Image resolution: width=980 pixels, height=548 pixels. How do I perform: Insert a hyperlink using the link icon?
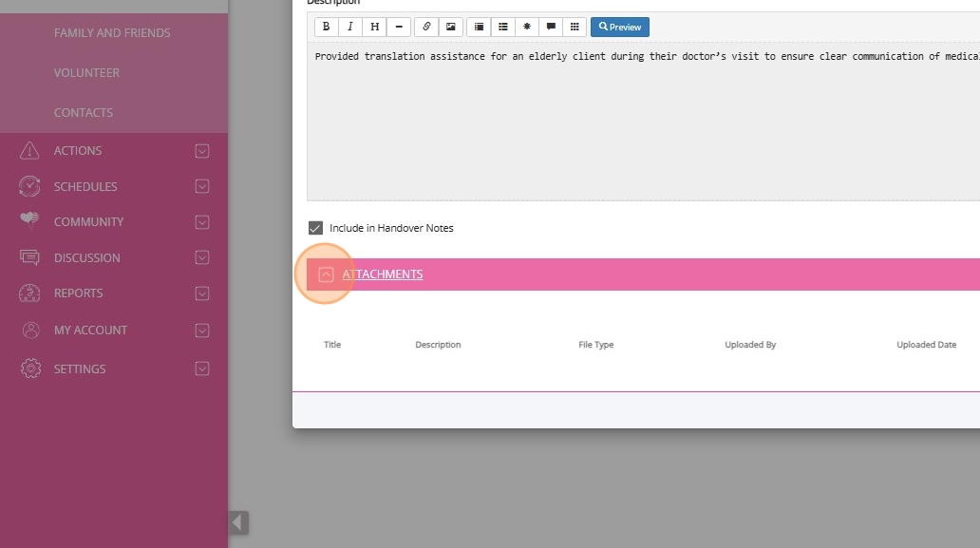tap(426, 27)
